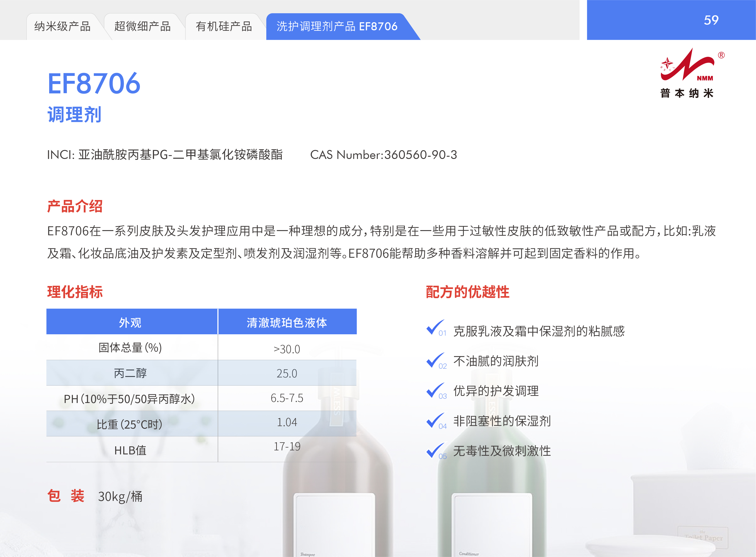This screenshot has width=756, height=557.
Task: Click the 30kg/桶 packaging text
Action: coord(120,496)
